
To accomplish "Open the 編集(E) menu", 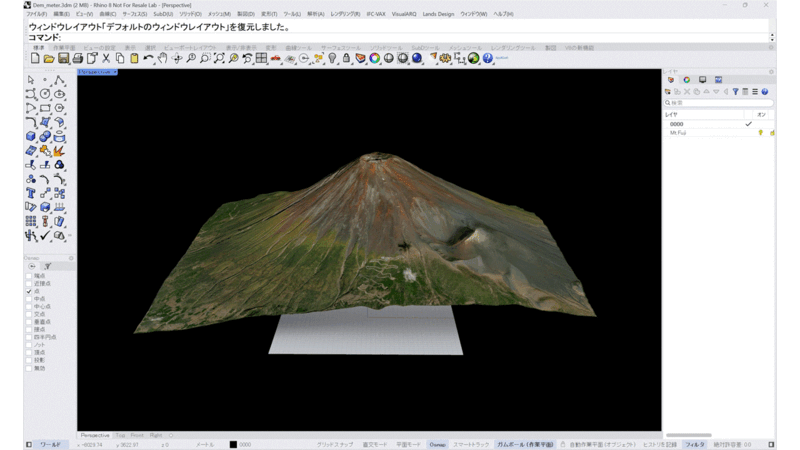I will pyautogui.click(x=62, y=14).
